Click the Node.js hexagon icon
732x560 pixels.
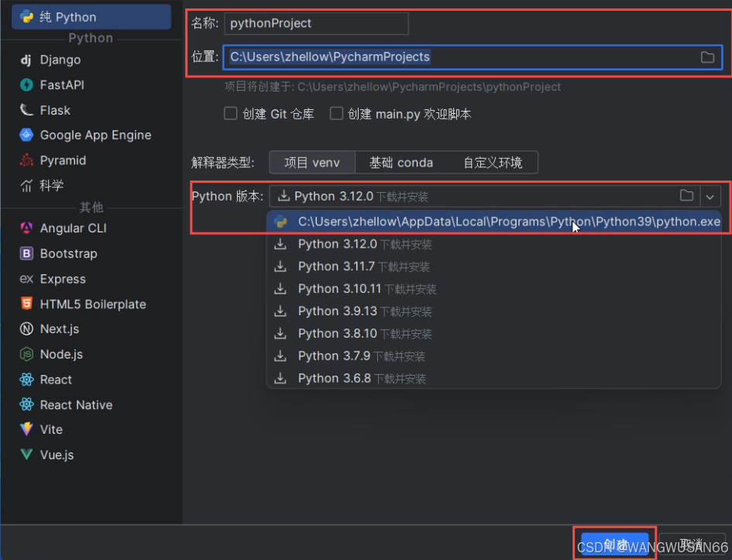pos(26,354)
